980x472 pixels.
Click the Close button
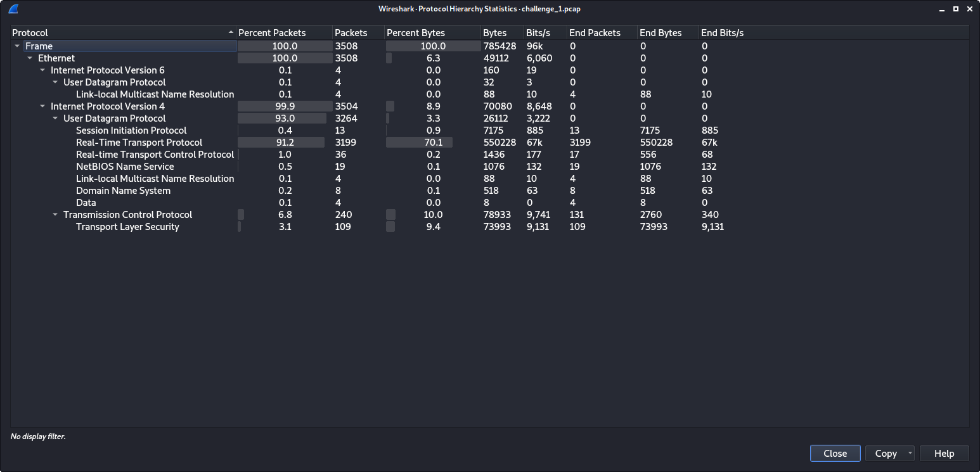pos(835,454)
